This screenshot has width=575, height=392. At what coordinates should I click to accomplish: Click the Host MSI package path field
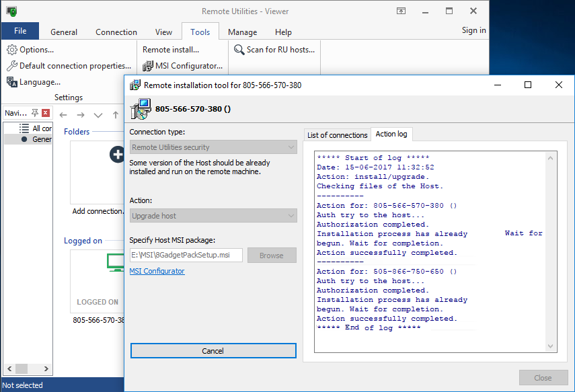[186, 256]
